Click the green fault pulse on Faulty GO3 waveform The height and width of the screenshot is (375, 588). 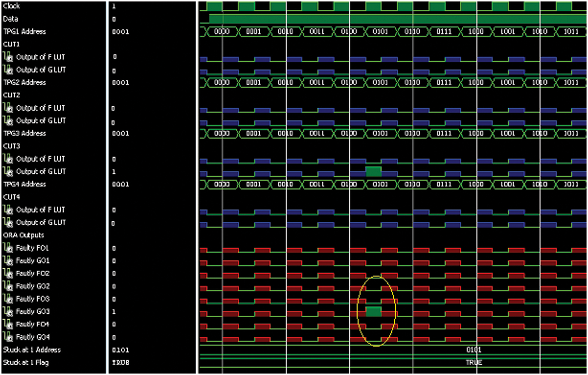pyautogui.click(x=373, y=312)
